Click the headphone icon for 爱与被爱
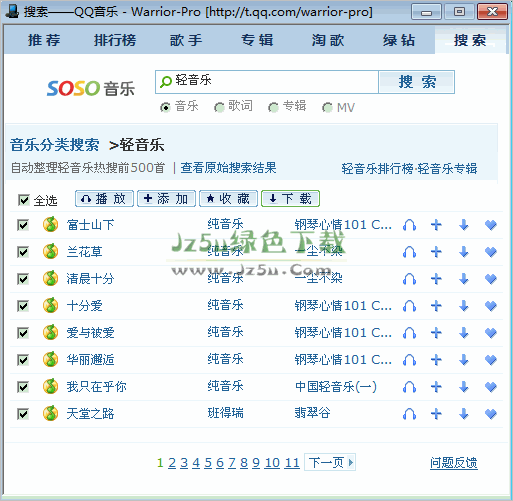The width and height of the screenshot is (513, 501). pos(409,333)
